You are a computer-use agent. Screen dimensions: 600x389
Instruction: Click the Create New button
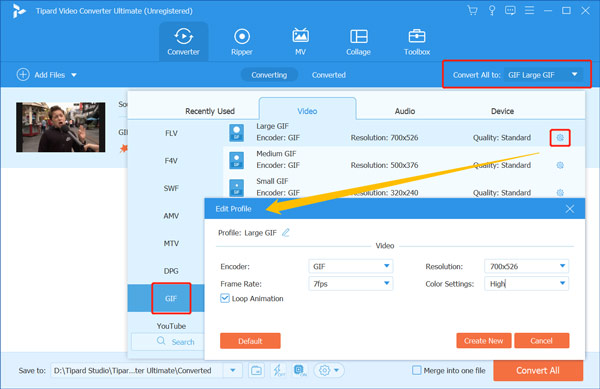(484, 340)
